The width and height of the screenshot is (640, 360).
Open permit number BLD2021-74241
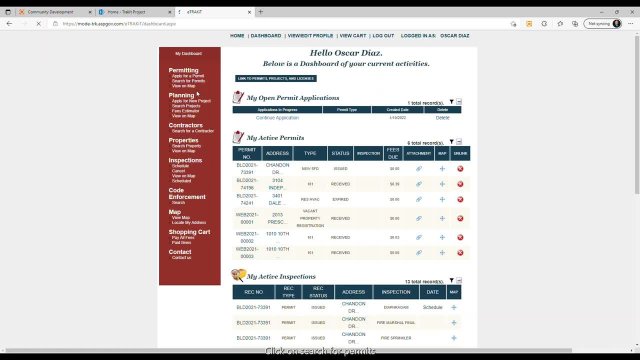(x=247, y=200)
